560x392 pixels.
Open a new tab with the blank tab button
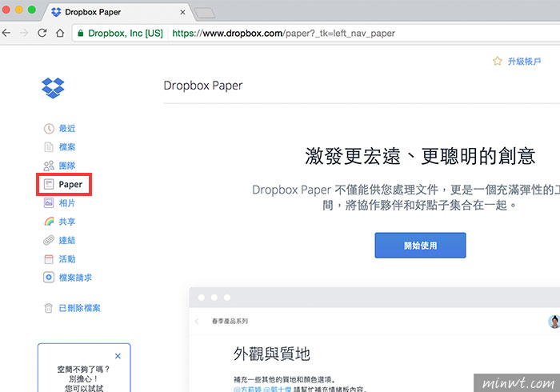click(205, 14)
